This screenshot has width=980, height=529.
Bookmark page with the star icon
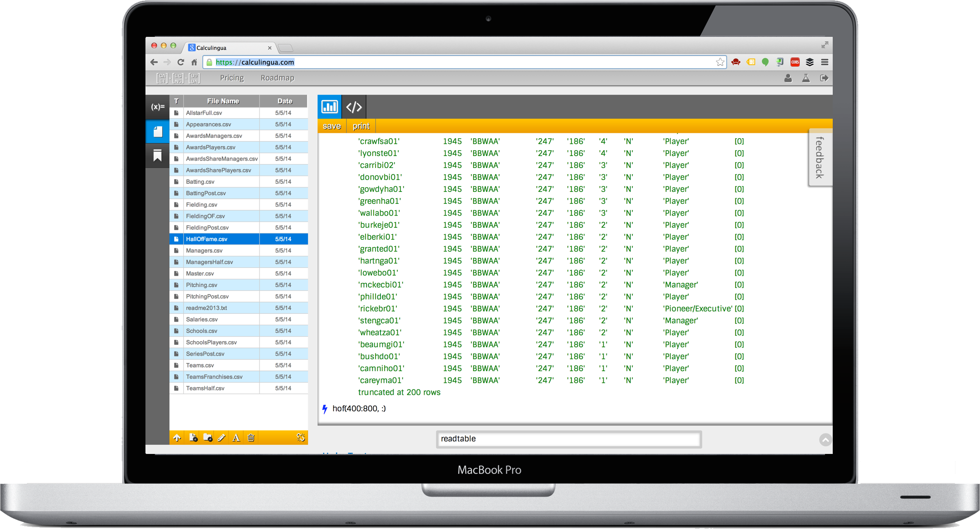pyautogui.click(x=720, y=62)
